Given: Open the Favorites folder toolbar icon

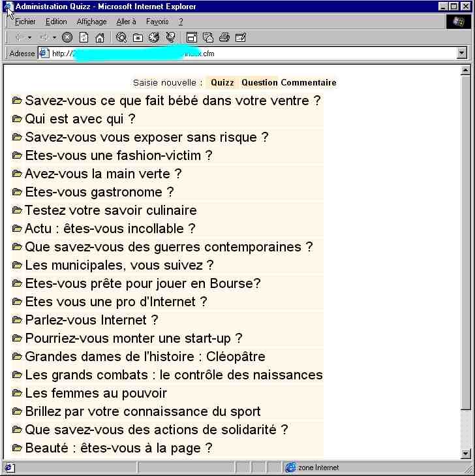Looking at the screenshot, I should tap(138, 38).
